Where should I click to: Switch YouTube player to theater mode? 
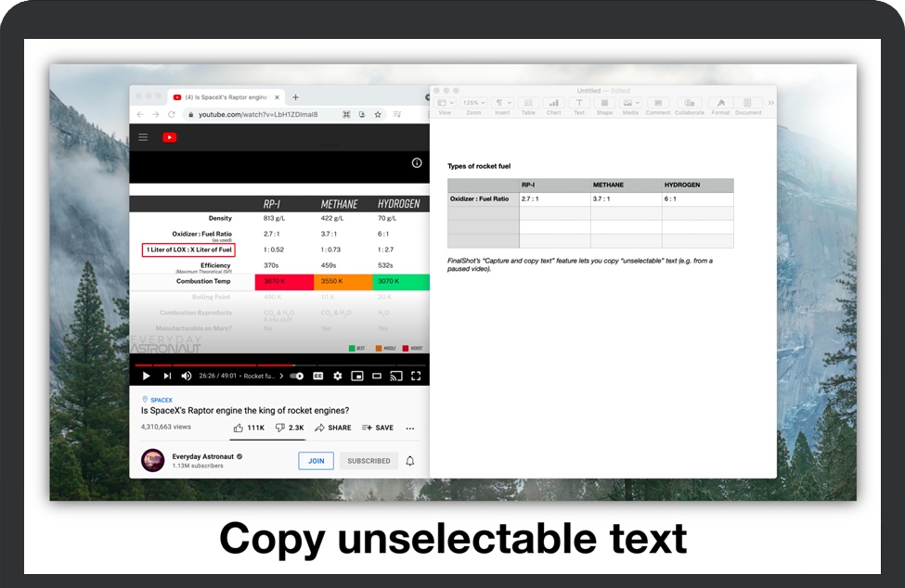(377, 376)
